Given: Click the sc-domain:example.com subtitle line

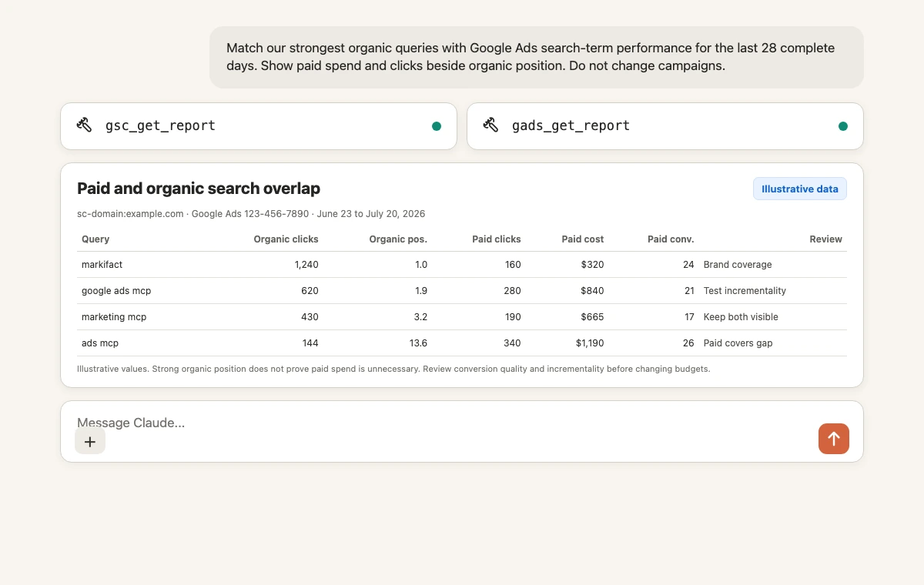Looking at the screenshot, I should (x=251, y=214).
